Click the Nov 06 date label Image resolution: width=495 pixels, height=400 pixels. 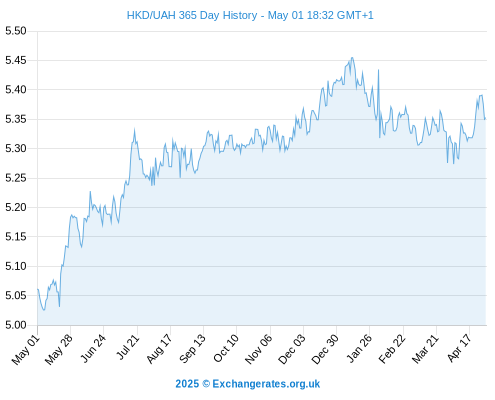point(258,349)
